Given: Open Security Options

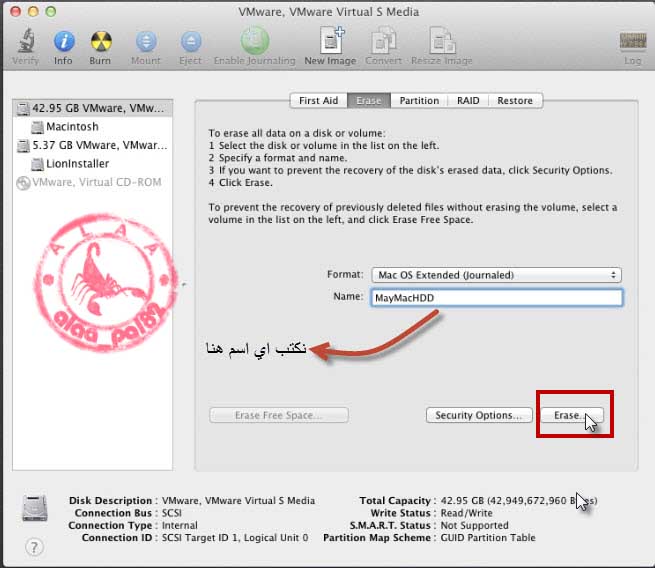Looking at the screenshot, I should [479, 415].
